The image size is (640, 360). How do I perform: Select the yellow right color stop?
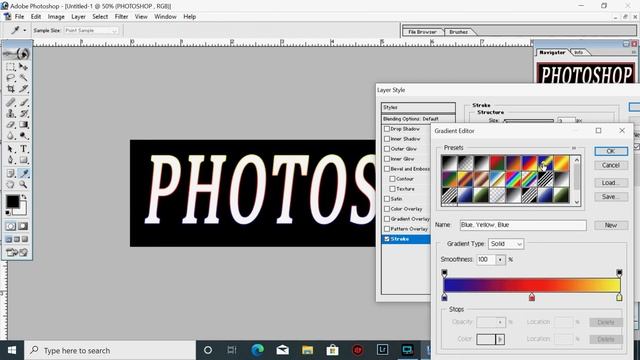619,297
